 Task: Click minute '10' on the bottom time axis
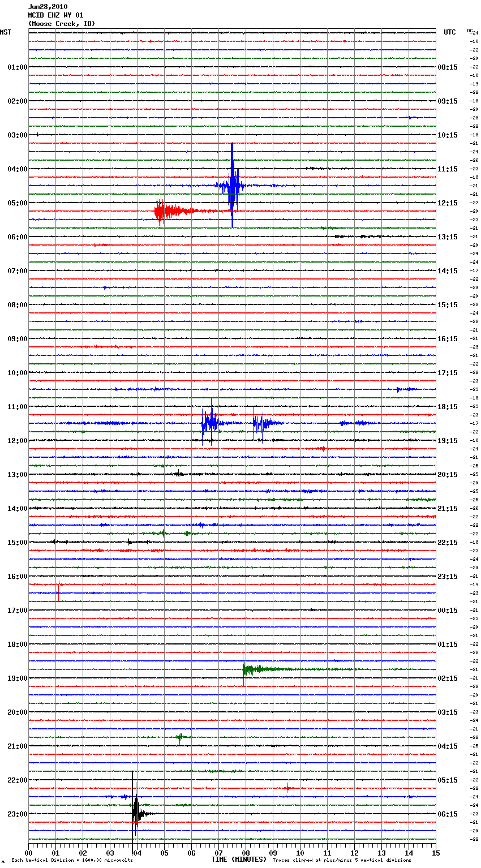point(300,853)
